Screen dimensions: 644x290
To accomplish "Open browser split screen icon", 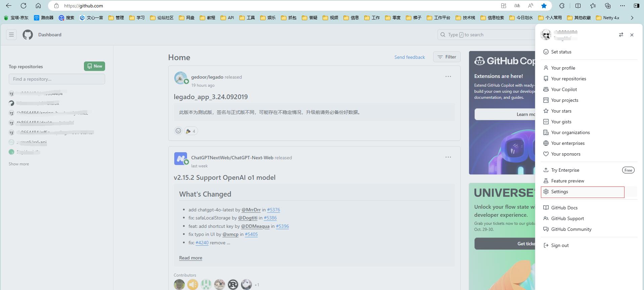I will tap(578, 6).
